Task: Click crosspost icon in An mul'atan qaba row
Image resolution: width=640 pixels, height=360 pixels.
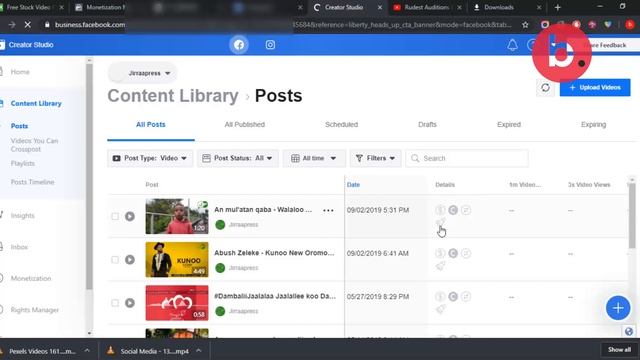Action: pos(466,210)
